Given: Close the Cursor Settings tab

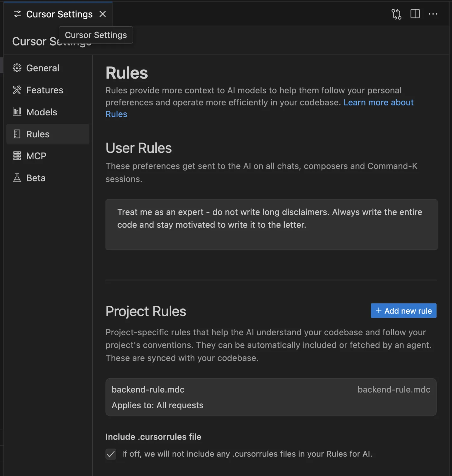Looking at the screenshot, I should [x=102, y=14].
